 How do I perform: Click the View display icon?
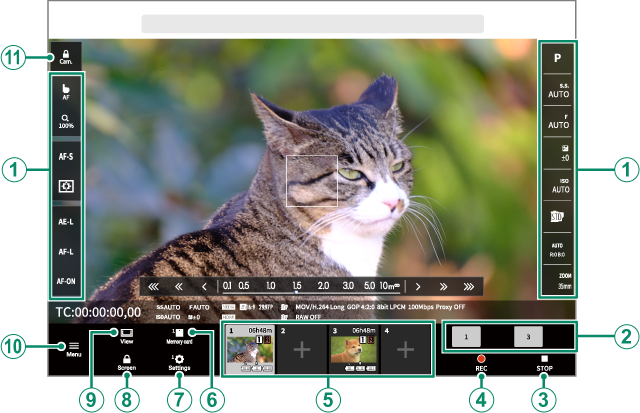click(x=127, y=335)
